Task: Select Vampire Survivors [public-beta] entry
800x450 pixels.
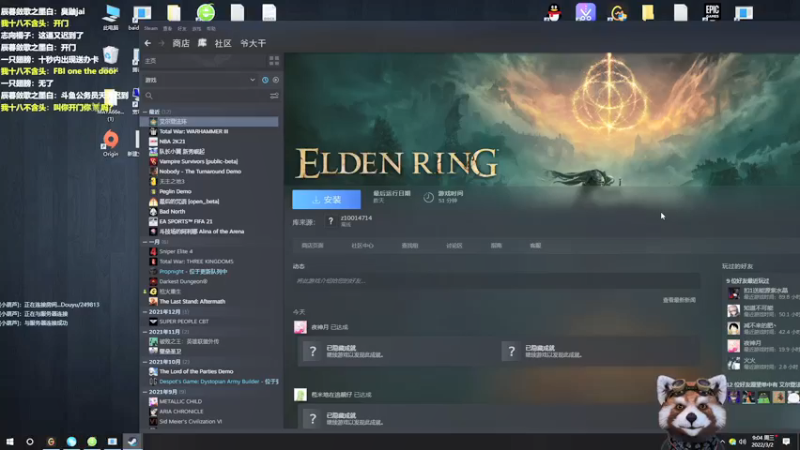Action: (198, 161)
